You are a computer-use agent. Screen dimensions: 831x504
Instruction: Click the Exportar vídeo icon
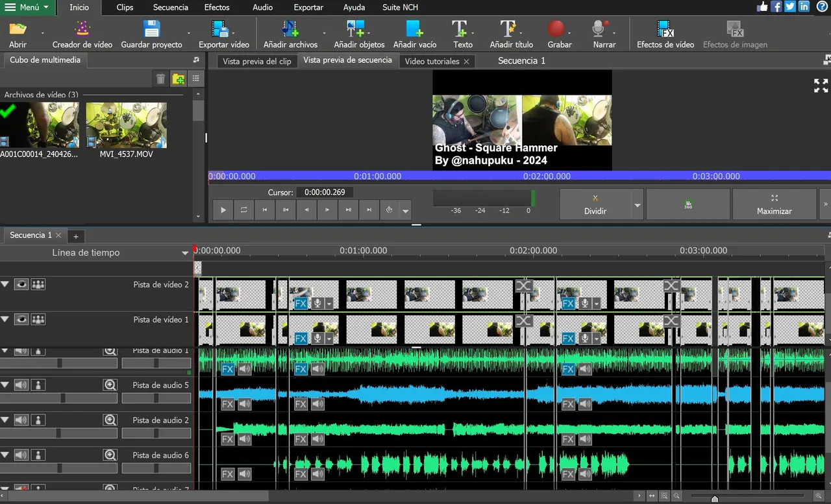click(x=221, y=29)
